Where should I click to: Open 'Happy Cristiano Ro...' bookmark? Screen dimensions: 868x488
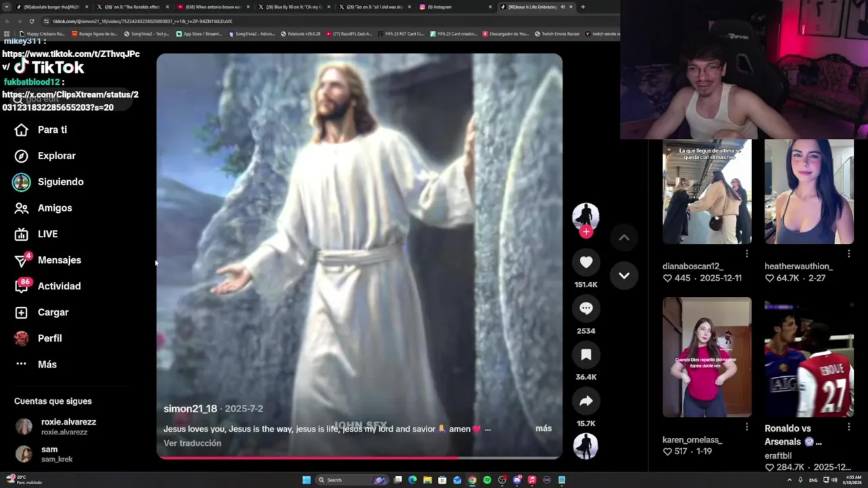click(42, 34)
